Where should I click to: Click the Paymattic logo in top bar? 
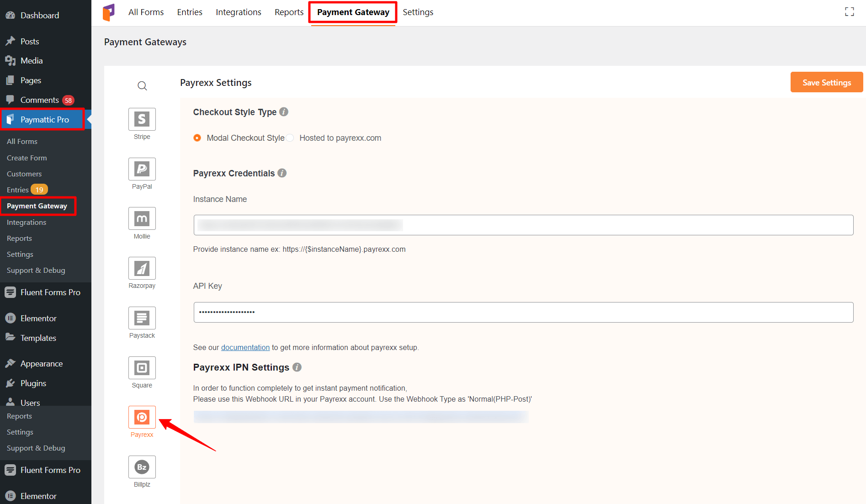(x=109, y=12)
